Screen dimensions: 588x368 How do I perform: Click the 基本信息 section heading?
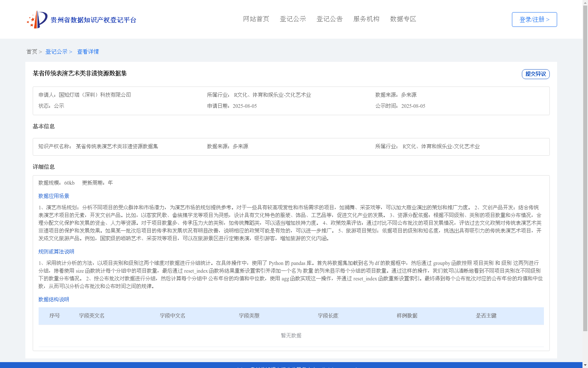tap(44, 126)
